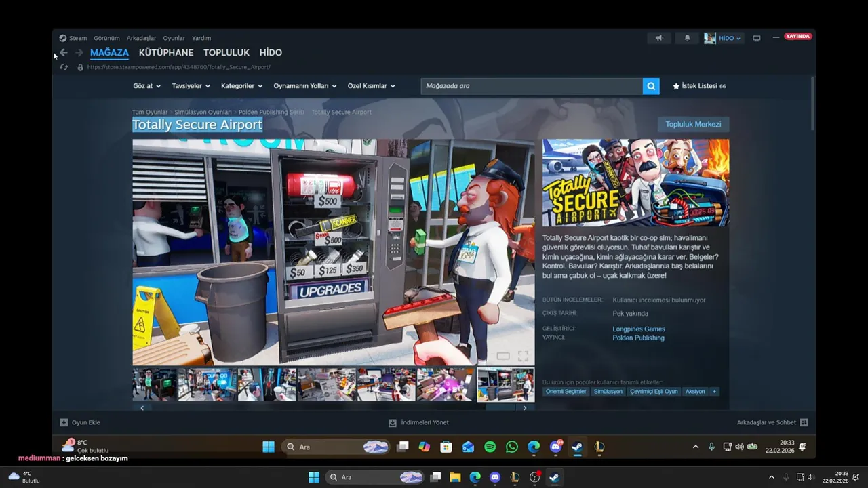Open Polden Publishing publisher link
This screenshot has width=868, height=488.
pyautogui.click(x=638, y=338)
